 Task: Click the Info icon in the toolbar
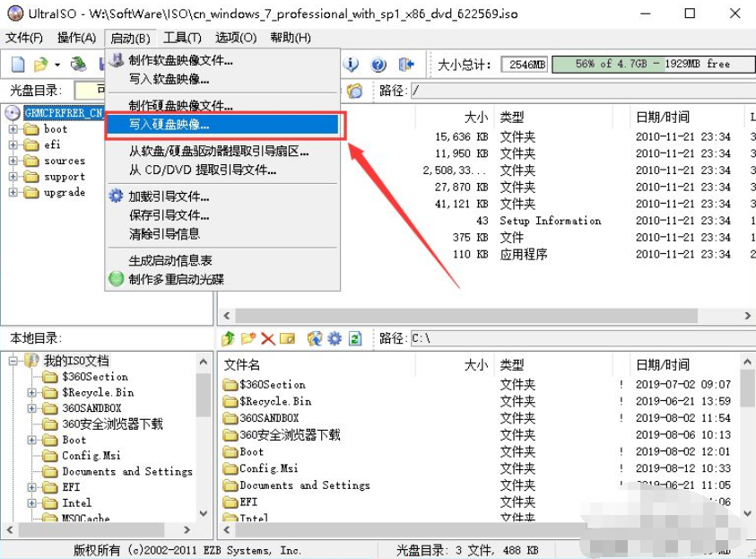[352, 65]
